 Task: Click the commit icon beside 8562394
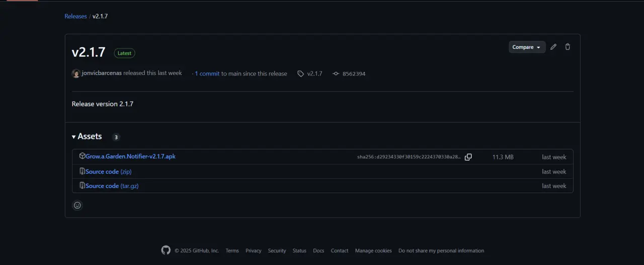tap(336, 73)
